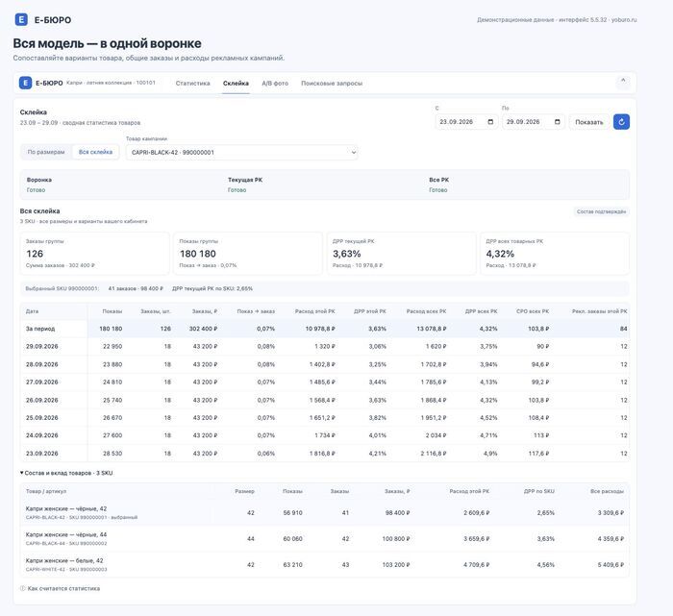Click the Товар / артикул column header
Image resolution: width=673 pixels, height=616 pixels.
click(46, 491)
